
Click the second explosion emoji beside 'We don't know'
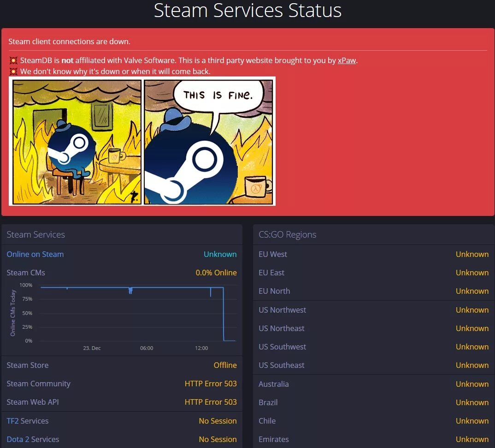click(13, 71)
